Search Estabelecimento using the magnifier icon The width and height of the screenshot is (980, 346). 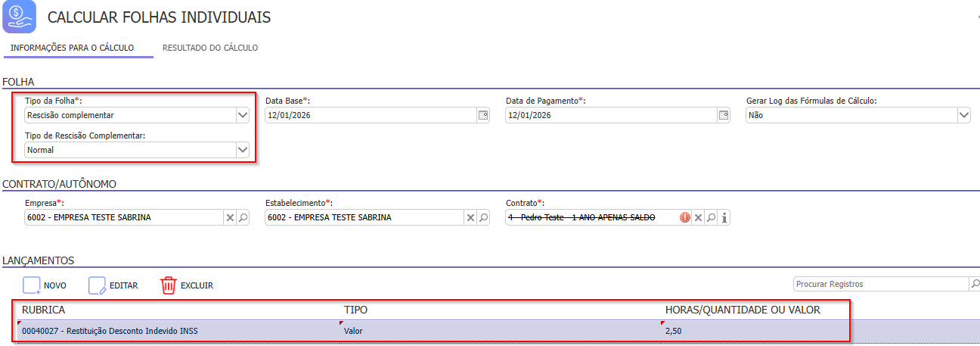coord(483,217)
